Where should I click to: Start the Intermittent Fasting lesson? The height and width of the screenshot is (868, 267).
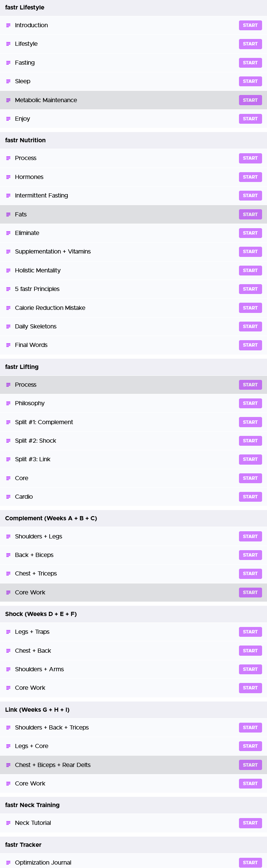pos(250,196)
